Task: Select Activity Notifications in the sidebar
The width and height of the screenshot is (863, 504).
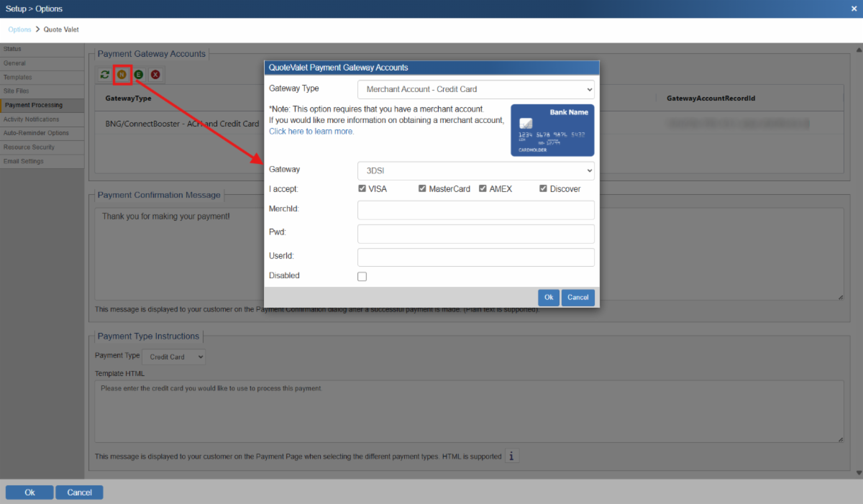Action: (x=32, y=119)
